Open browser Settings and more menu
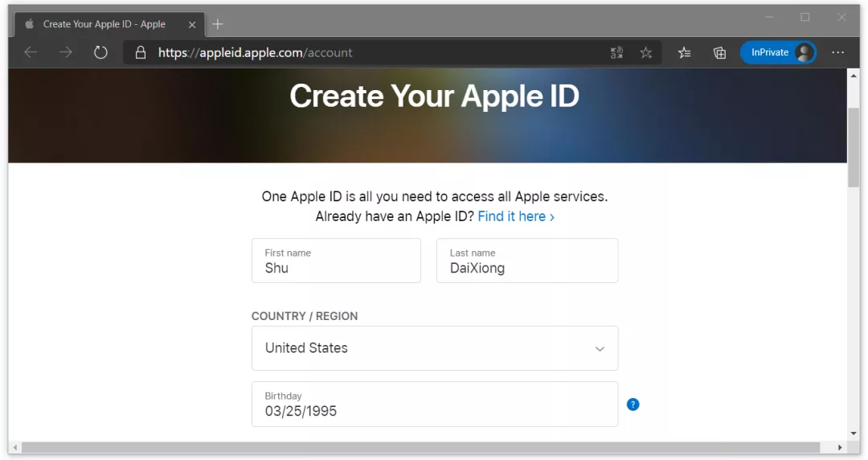The image size is (868, 460). [x=838, y=52]
